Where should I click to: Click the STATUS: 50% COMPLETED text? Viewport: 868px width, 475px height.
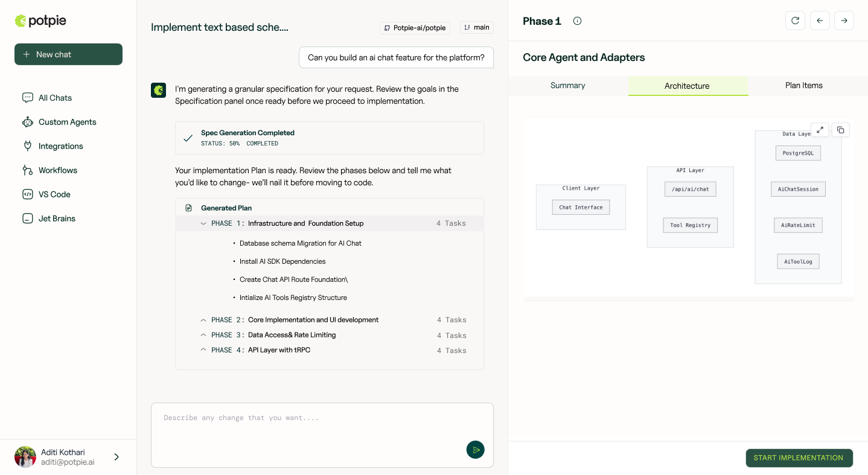click(240, 144)
